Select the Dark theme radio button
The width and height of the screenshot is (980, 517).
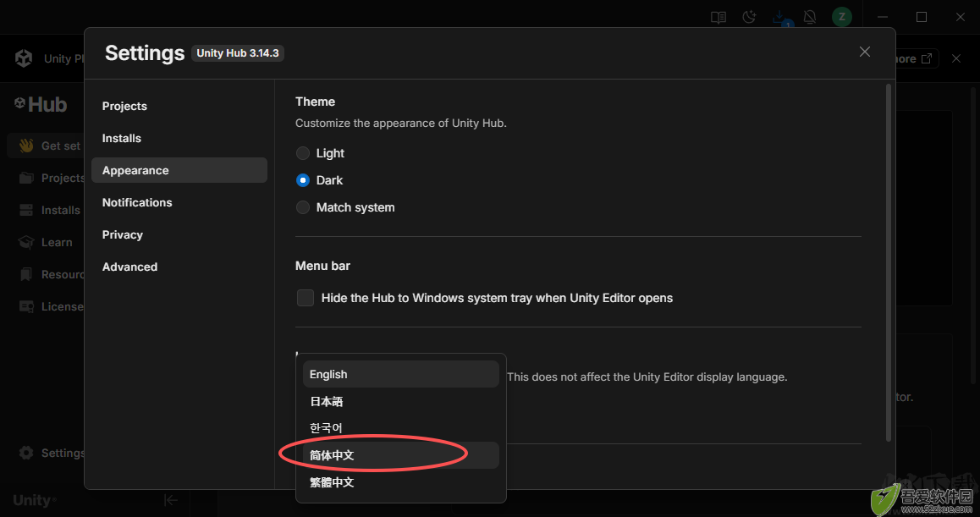[x=302, y=180]
